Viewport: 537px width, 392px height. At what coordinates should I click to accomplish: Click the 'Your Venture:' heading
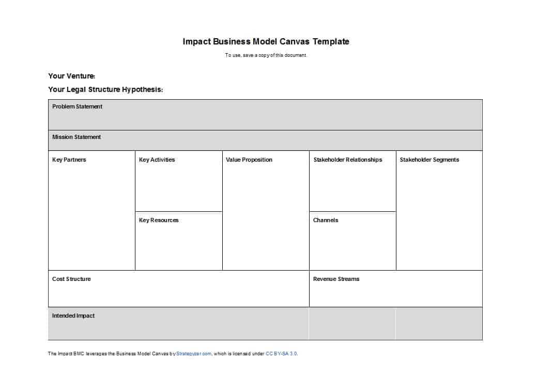point(71,76)
